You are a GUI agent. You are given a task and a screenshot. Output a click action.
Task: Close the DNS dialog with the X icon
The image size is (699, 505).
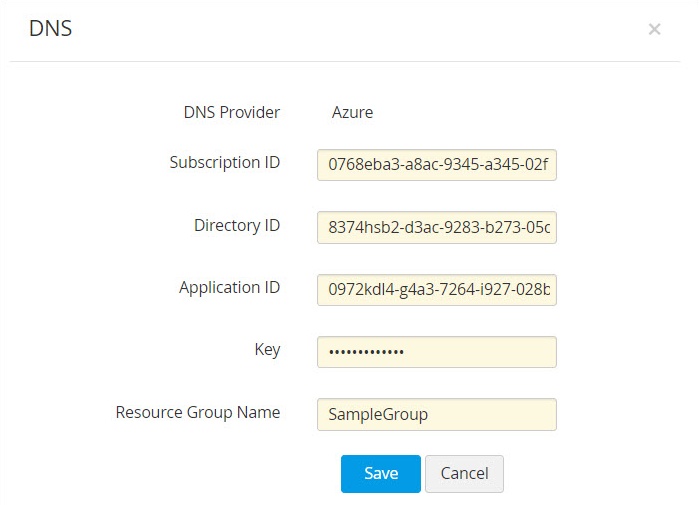tap(654, 30)
